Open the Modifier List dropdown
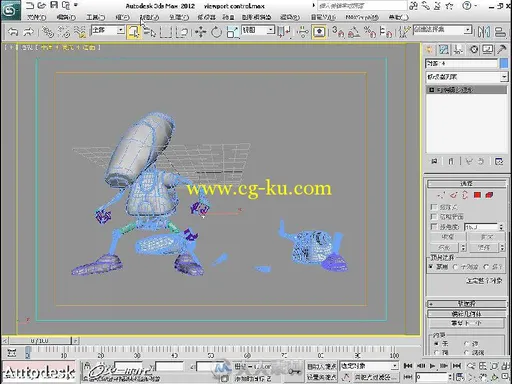 pos(467,77)
